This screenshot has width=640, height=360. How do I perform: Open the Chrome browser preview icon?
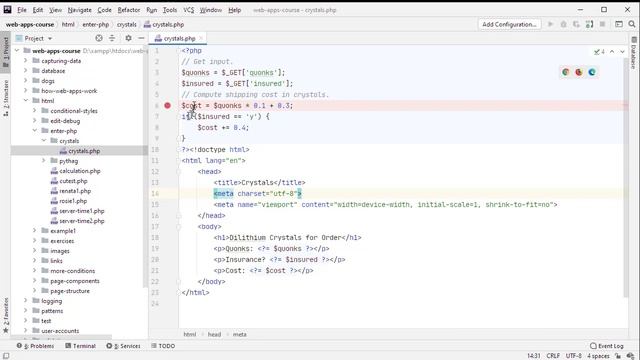click(x=565, y=72)
